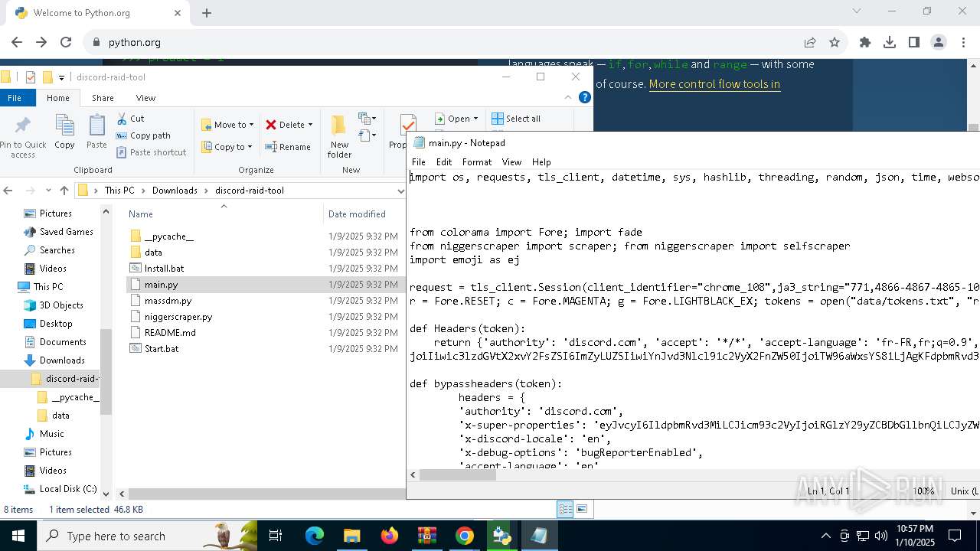Screen dimensions: 980x551
Task: Select the README.md file
Action: (170, 333)
